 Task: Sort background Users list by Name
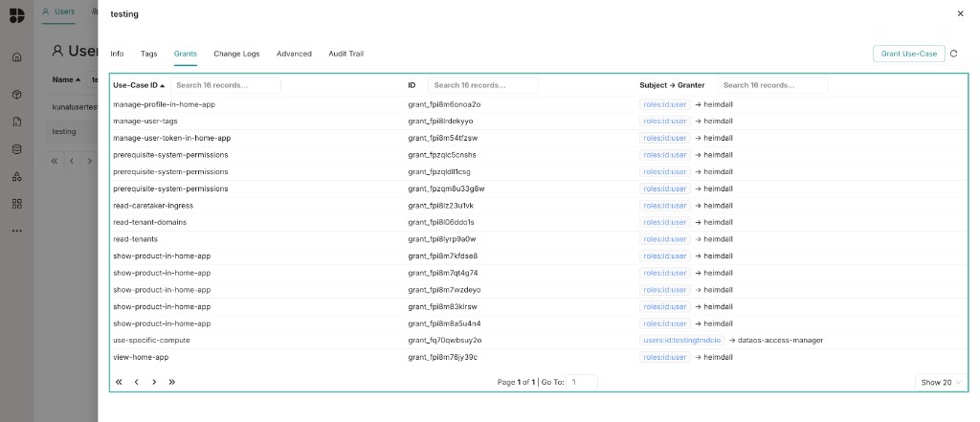[66, 80]
